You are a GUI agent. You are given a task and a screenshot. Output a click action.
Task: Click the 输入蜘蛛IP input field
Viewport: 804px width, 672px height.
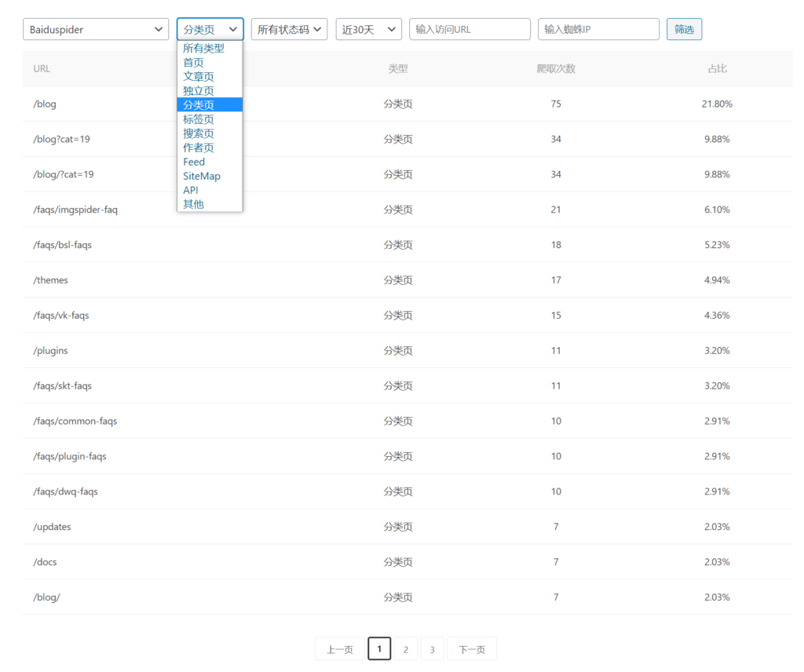click(x=598, y=30)
